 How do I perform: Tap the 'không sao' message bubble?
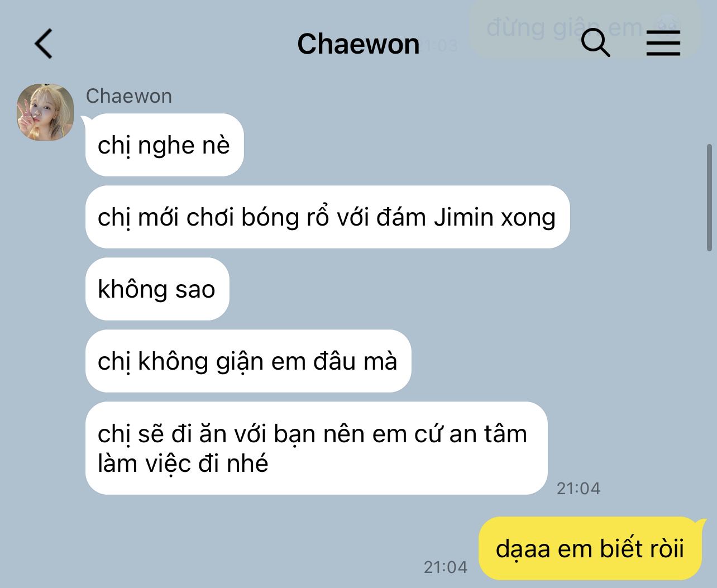(x=157, y=289)
